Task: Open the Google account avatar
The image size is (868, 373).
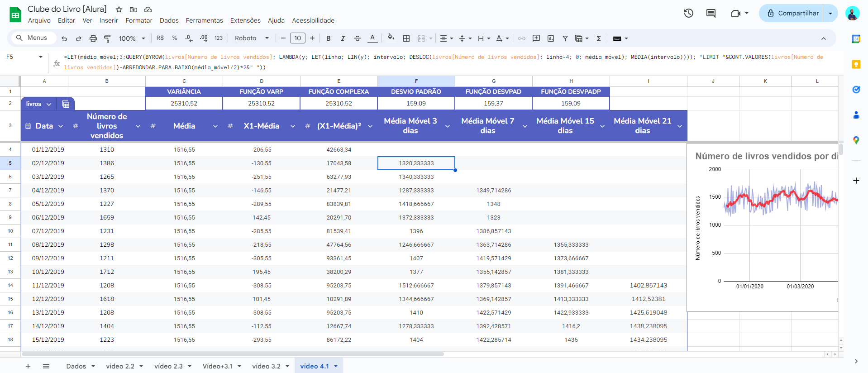Action: click(x=852, y=13)
